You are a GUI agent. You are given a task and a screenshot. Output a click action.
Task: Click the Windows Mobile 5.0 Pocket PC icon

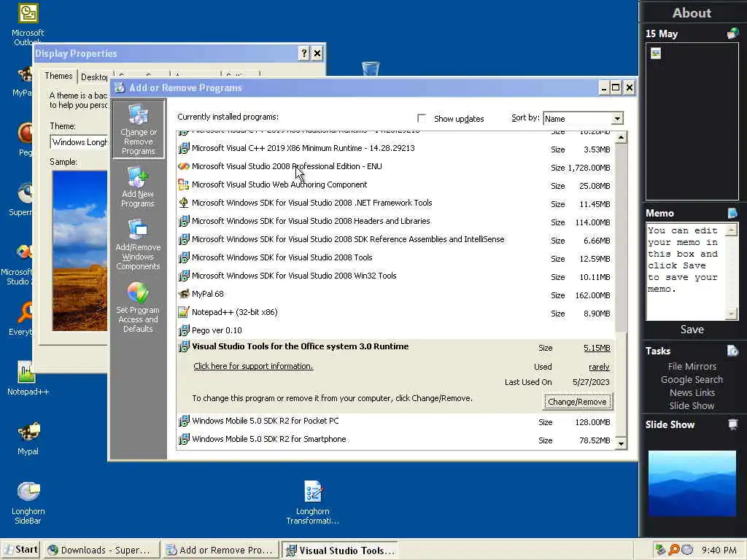click(x=183, y=421)
